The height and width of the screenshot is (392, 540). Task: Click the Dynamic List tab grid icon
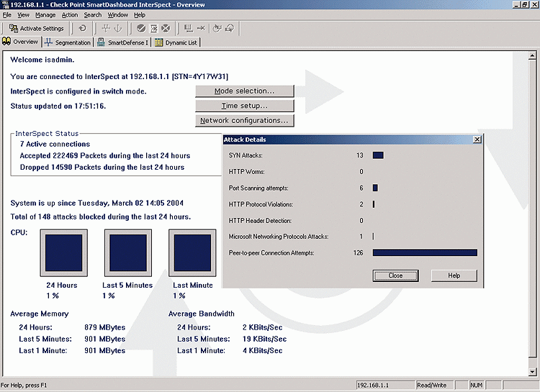click(x=158, y=42)
